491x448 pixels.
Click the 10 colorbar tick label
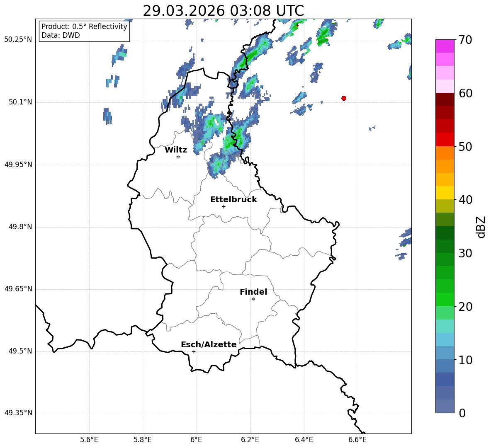pos(465,360)
